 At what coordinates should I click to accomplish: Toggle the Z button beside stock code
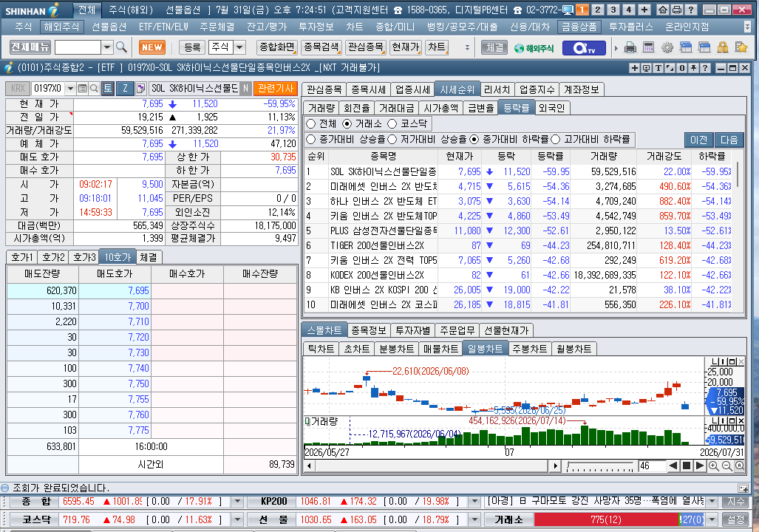pyautogui.click(x=125, y=88)
